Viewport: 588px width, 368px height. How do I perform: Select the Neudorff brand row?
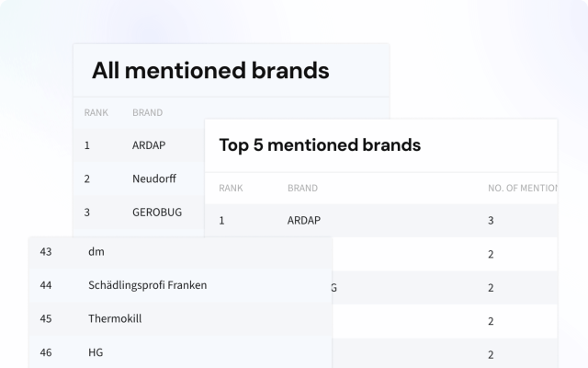tap(153, 178)
